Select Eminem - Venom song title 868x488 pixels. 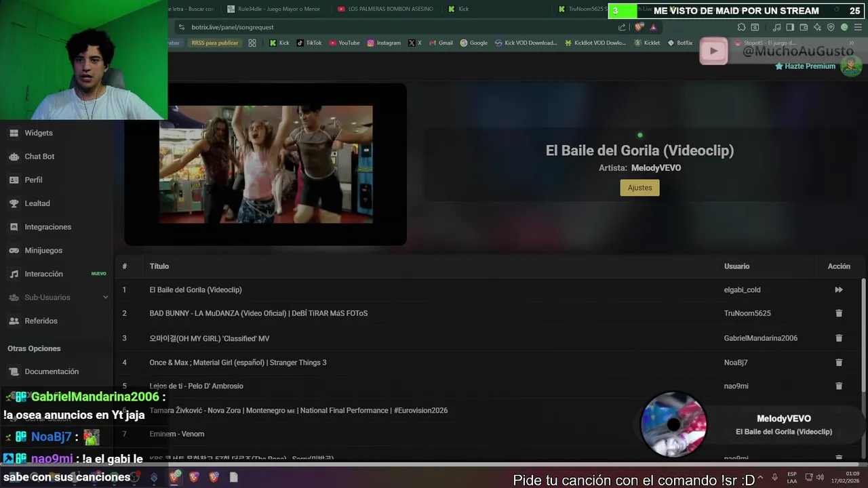pos(176,434)
